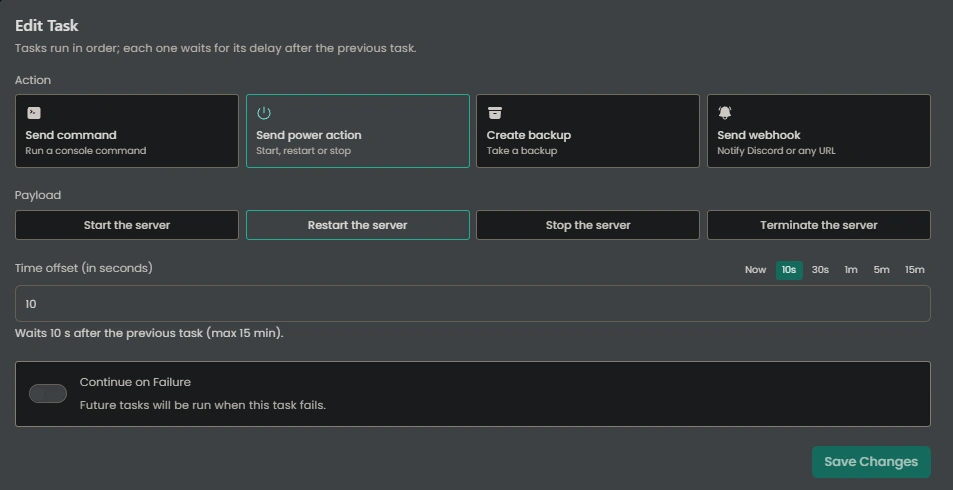Click the archive box icon on Create backup
Image resolution: width=953 pixels, height=490 pixels.
click(495, 113)
